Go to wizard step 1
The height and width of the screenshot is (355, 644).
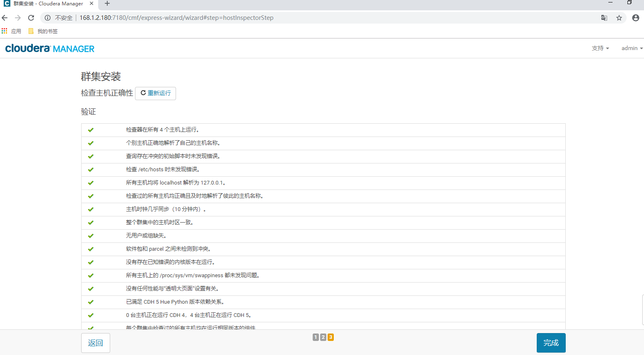316,337
